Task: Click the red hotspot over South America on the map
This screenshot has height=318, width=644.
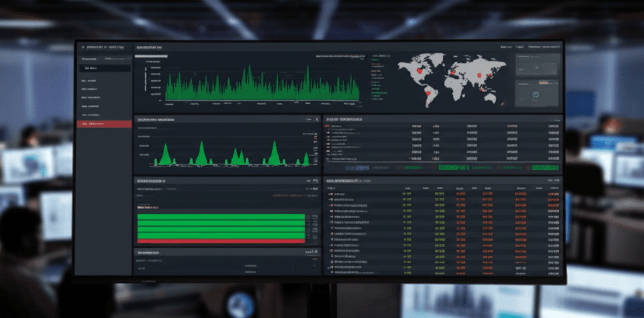Action: tap(429, 93)
